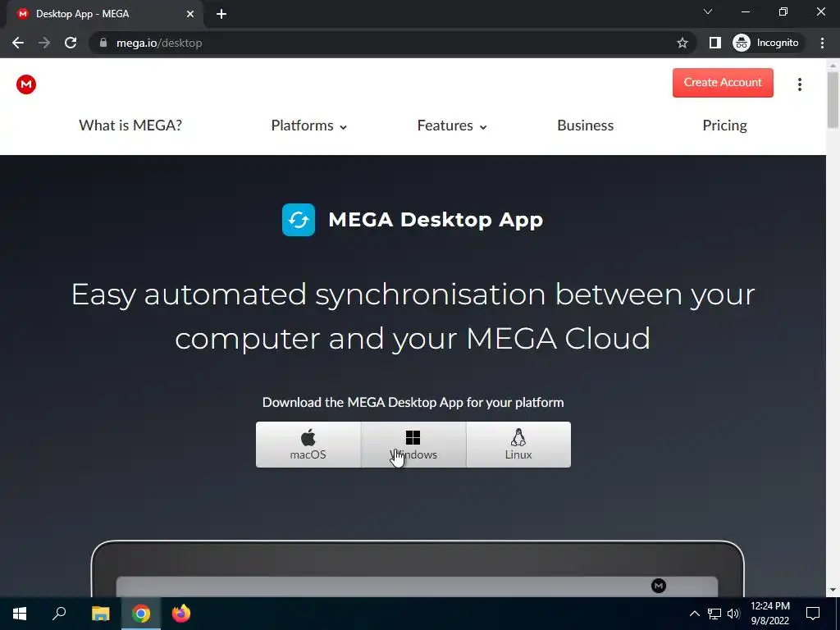Screen dimensions: 840x630
Task: Go back to the previous page
Action: coord(18,43)
